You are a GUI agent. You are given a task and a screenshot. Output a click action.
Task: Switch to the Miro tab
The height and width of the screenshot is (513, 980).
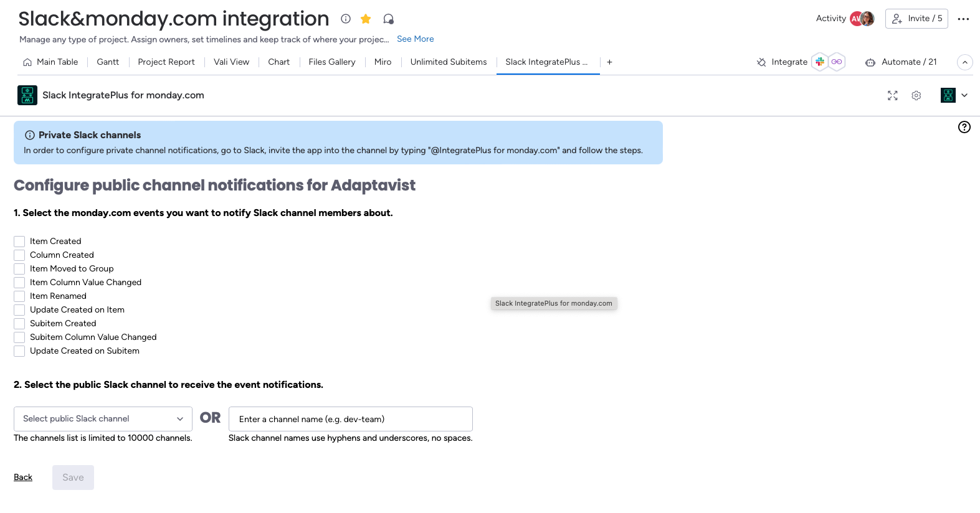click(x=383, y=62)
